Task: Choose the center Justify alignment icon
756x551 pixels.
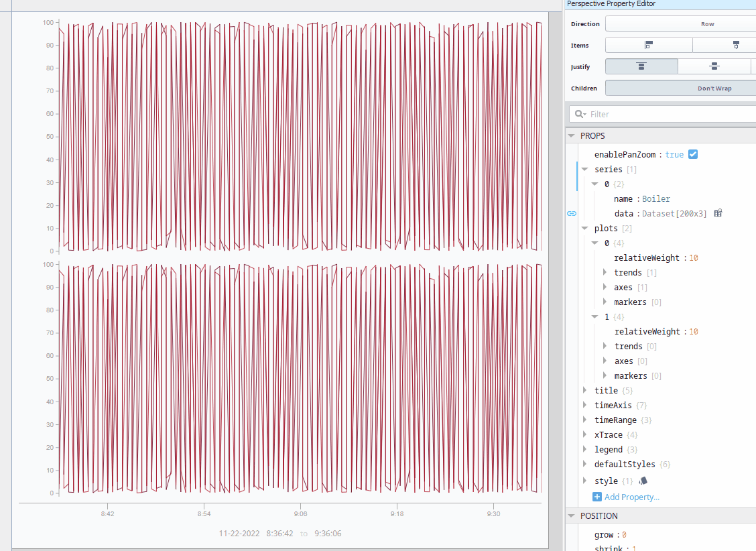Action: coord(714,66)
